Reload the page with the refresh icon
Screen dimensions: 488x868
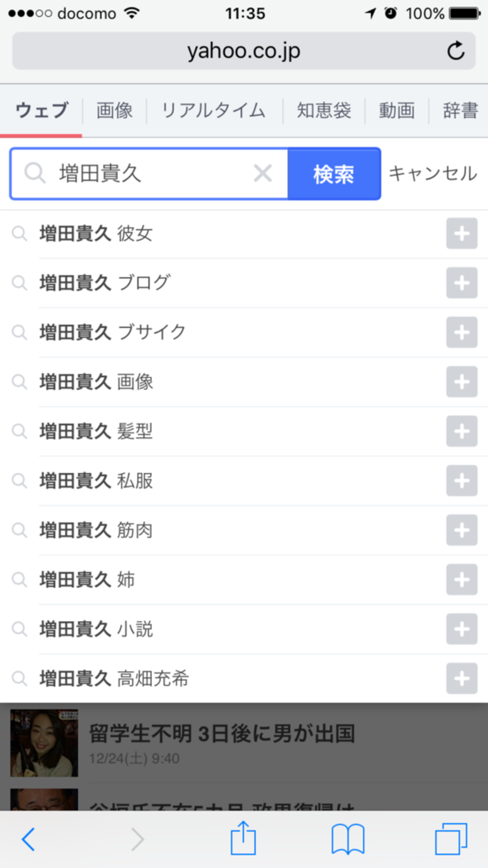click(x=456, y=51)
